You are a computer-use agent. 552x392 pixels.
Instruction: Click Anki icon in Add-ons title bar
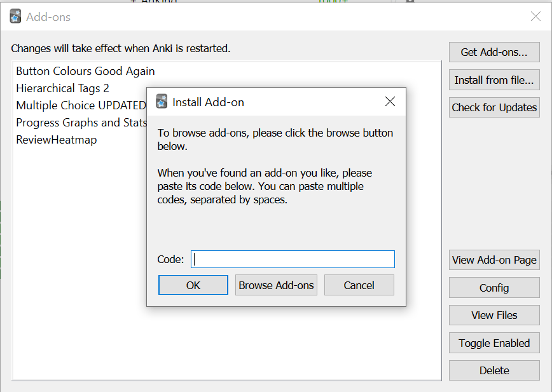15,17
